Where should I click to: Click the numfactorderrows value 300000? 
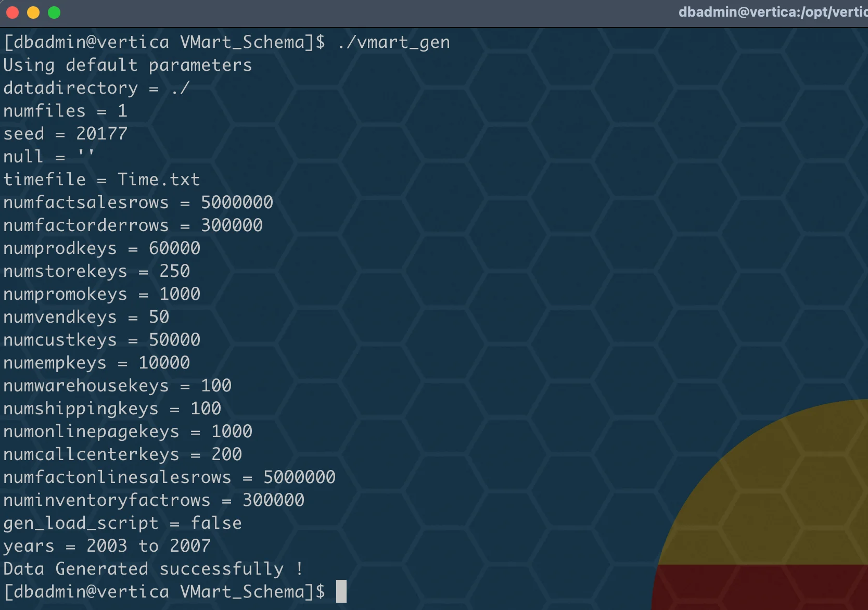[232, 225]
